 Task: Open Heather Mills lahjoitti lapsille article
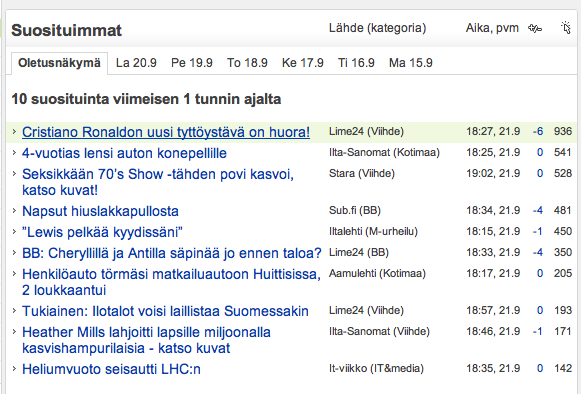[146, 340]
